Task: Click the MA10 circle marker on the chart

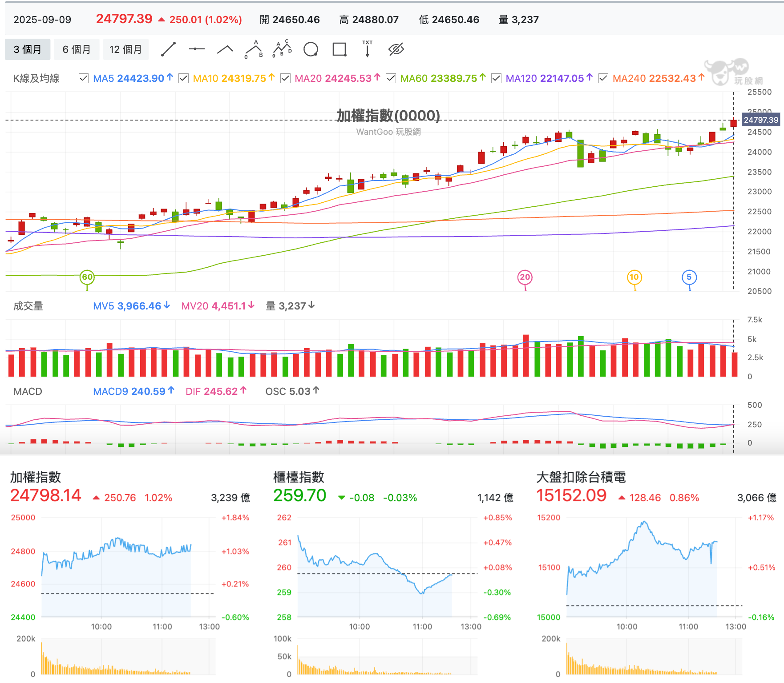Action: (634, 277)
